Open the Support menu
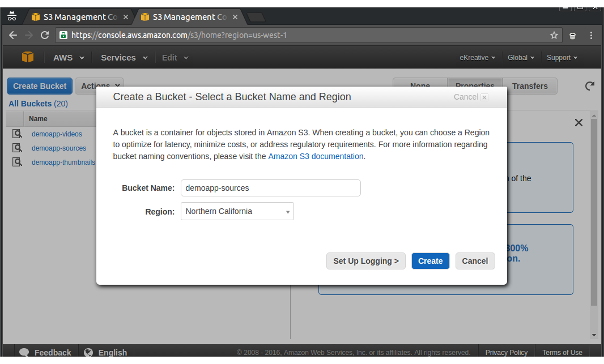This screenshot has height=364, width=604. pyautogui.click(x=562, y=58)
